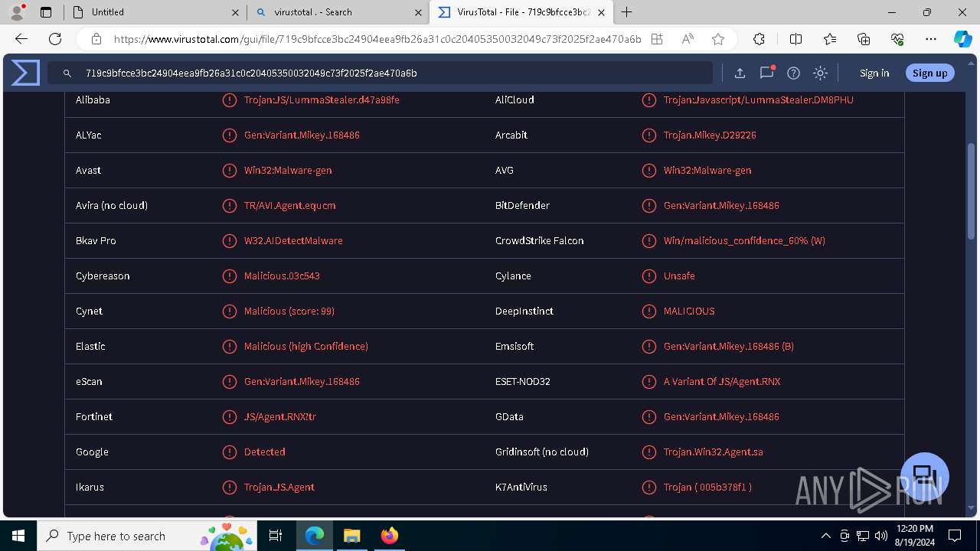Viewport: 980px width, 551px height.
Task: Toggle the light/dark theme sun icon
Action: [820, 73]
